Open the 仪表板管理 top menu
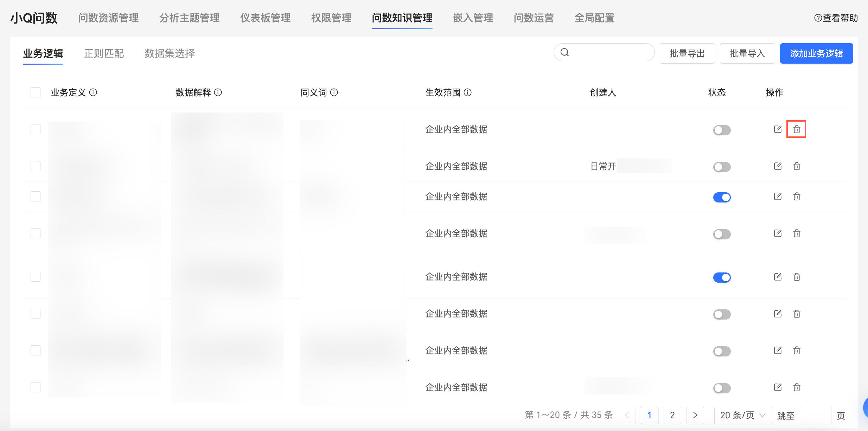 click(265, 18)
